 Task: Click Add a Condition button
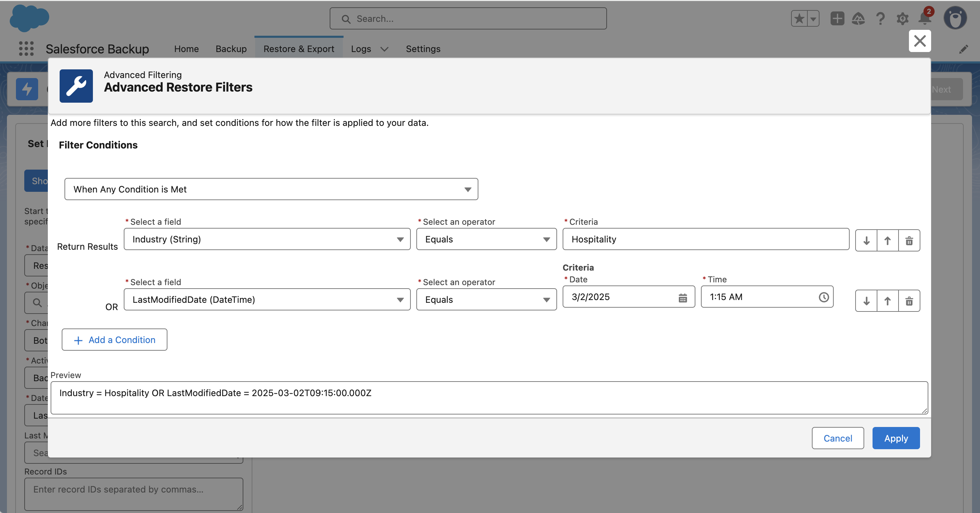coord(114,340)
